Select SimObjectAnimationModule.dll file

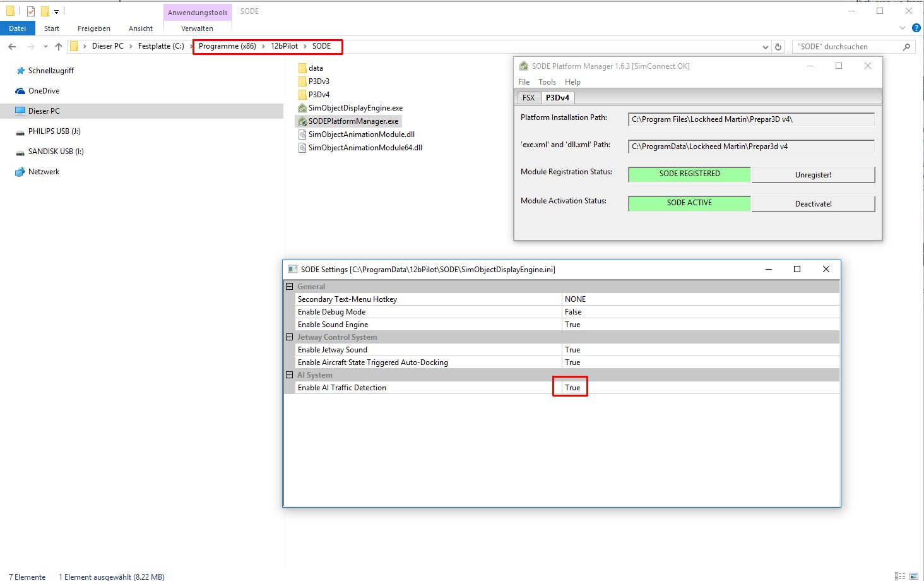(357, 135)
